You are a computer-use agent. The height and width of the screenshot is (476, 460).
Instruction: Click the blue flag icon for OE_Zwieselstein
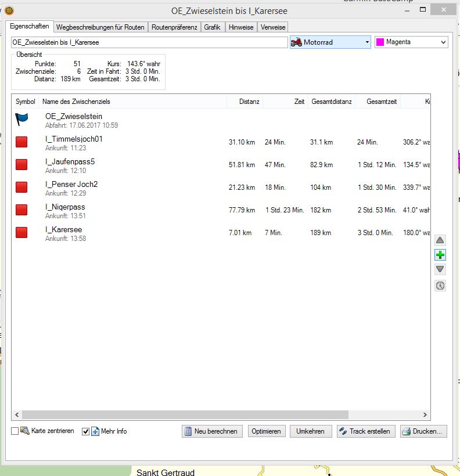coord(21,120)
